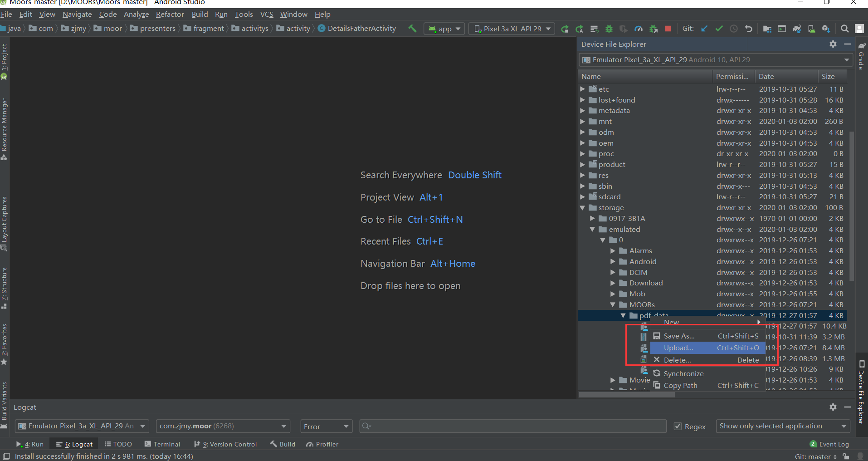The image size is (868, 461).
Task: Click the Apply Code Changes icon
Action: pos(594,29)
